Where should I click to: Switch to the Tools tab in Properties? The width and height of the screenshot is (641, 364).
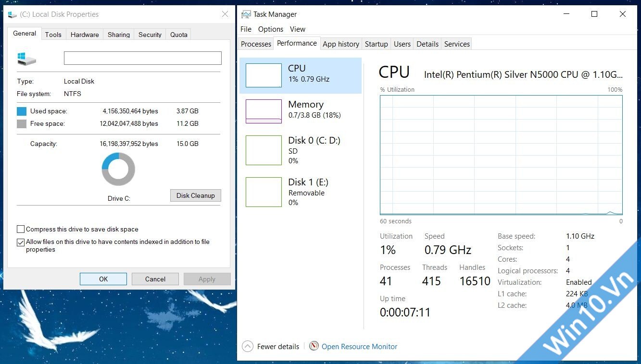coord(53,34)
